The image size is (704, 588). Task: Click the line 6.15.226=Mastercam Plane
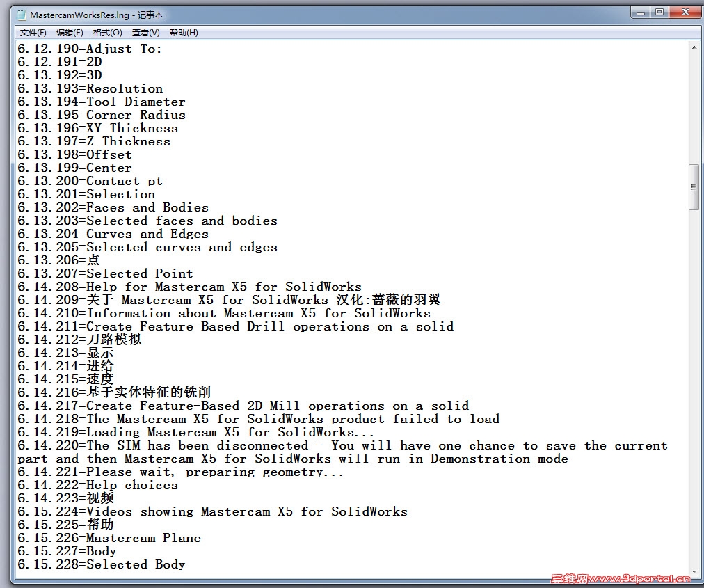click(109, 538)
